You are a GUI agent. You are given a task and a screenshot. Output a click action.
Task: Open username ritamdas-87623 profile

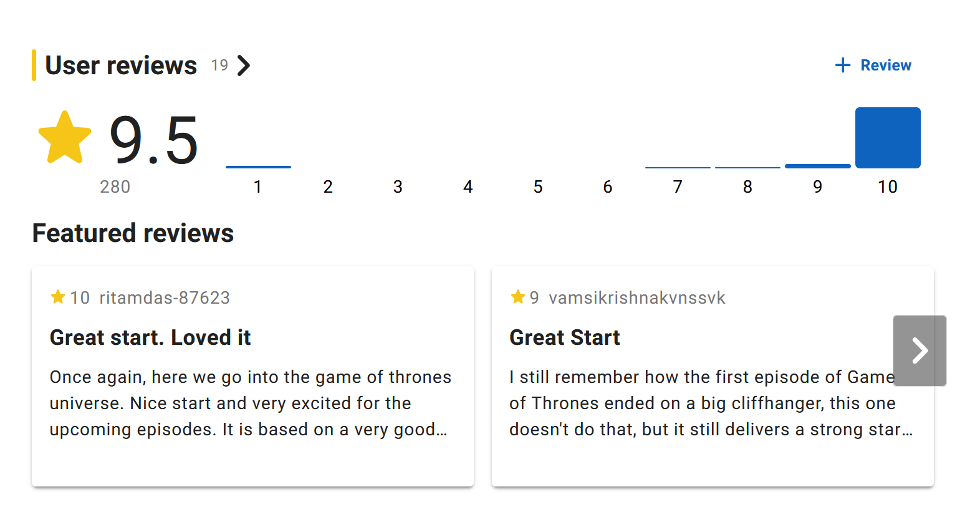coord(165,298)
